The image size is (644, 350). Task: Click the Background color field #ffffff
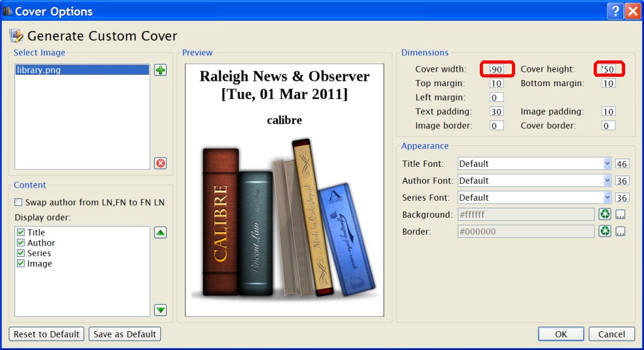pos(526,214)
